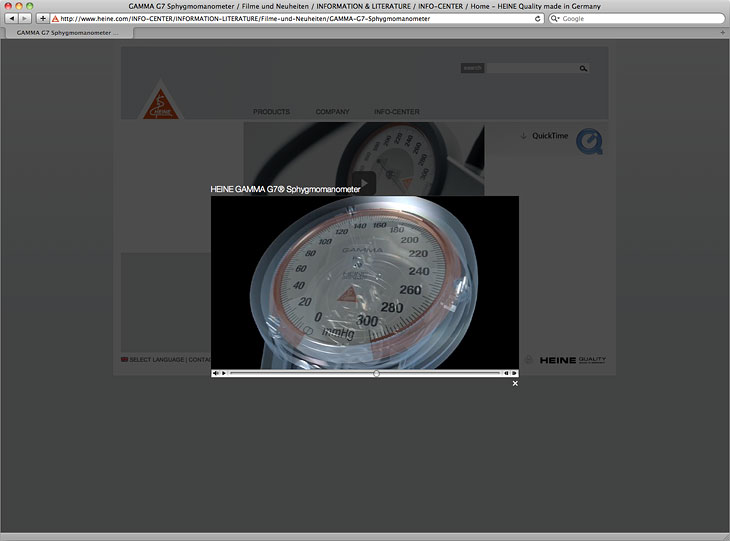
Task: Open the COMPANY menu
Action: tap(332, 112)
